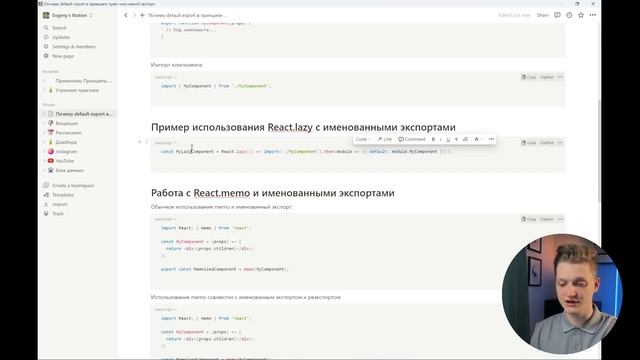
Task: Click the plus handle beside React.lazy code block
Action: pos(140,142)
